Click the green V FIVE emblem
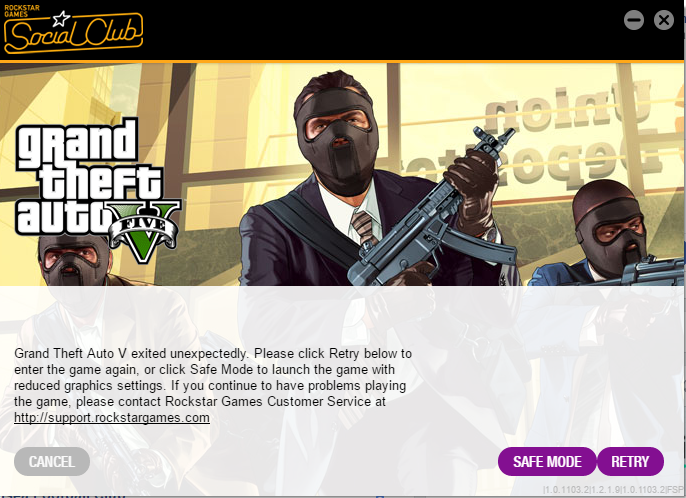Screen dimensions: 686x498 pyautogui.click(x=144, y=231)
